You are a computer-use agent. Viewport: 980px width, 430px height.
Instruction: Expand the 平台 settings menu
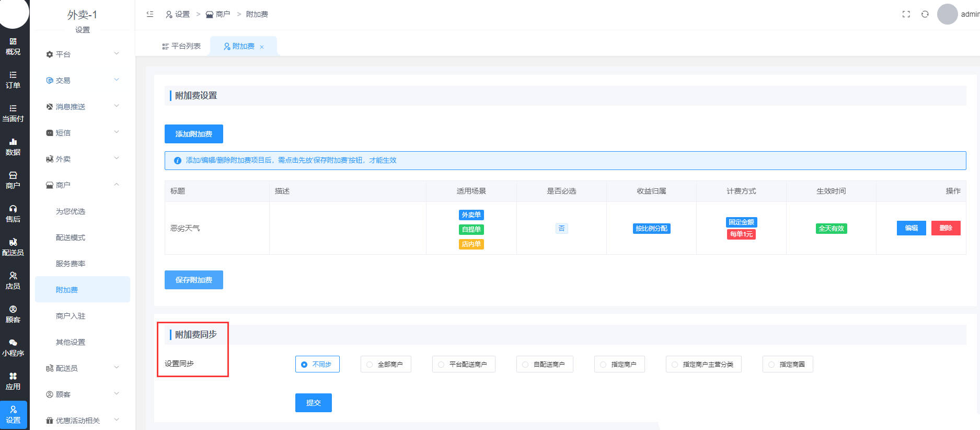(83, 54)
